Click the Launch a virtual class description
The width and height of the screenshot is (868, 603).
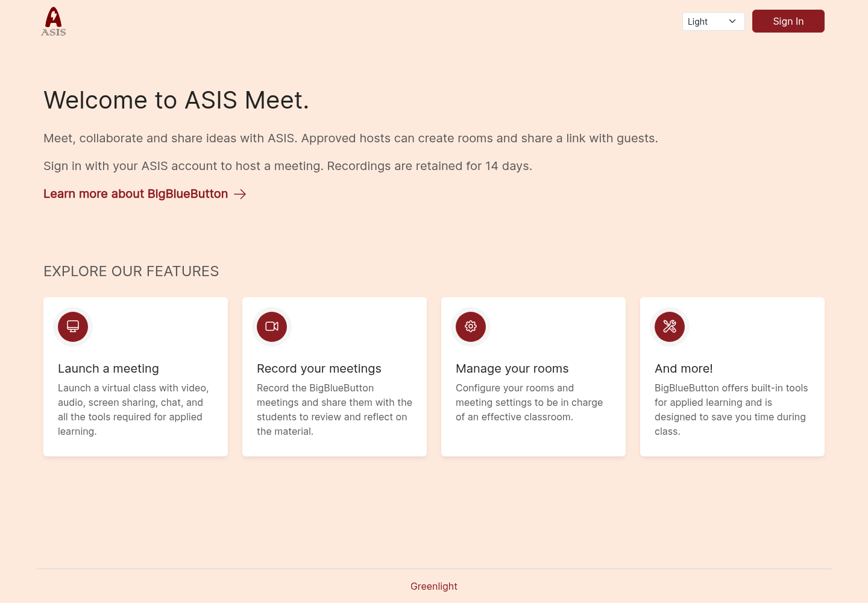[133, 409]
